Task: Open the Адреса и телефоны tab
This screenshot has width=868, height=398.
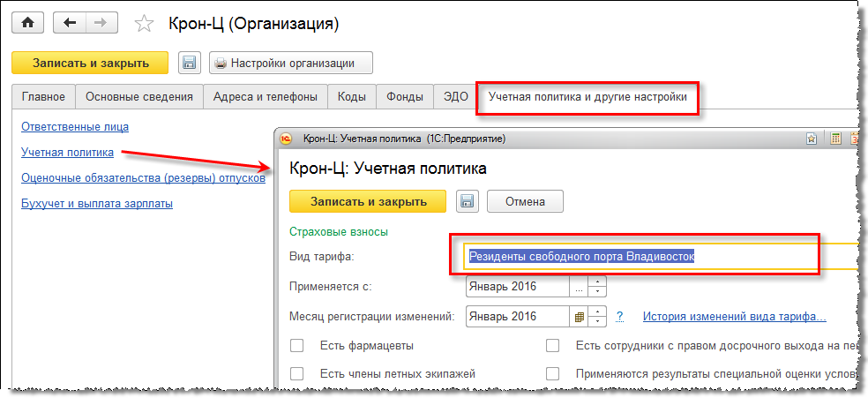Action: coord(266,97)
